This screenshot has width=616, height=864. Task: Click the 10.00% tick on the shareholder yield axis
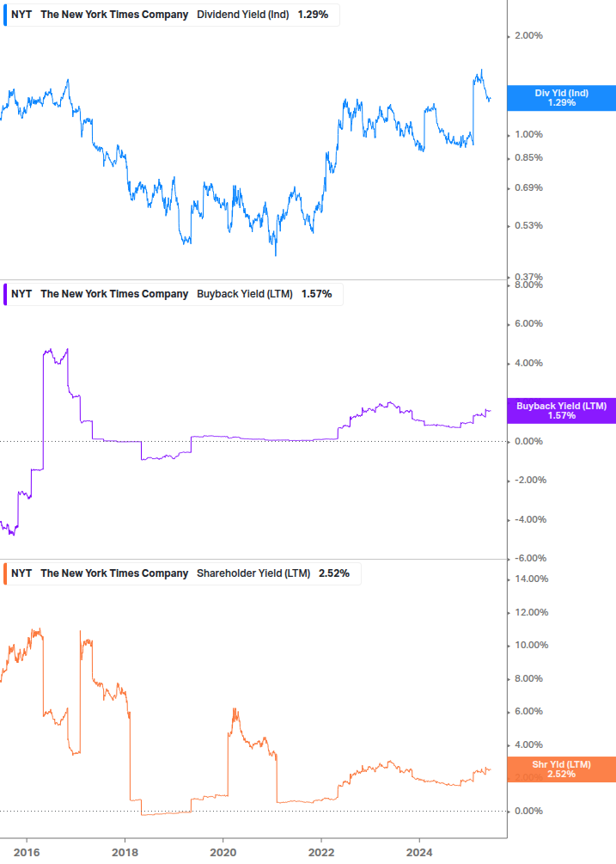click(531, 646)
